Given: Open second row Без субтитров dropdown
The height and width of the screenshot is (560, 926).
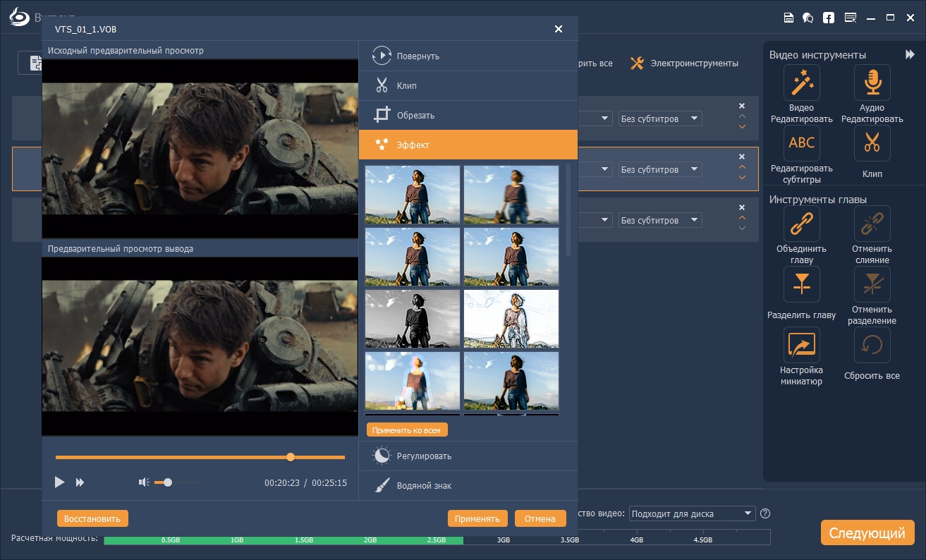Looking at the screenshot, I should tap(660, 169).
